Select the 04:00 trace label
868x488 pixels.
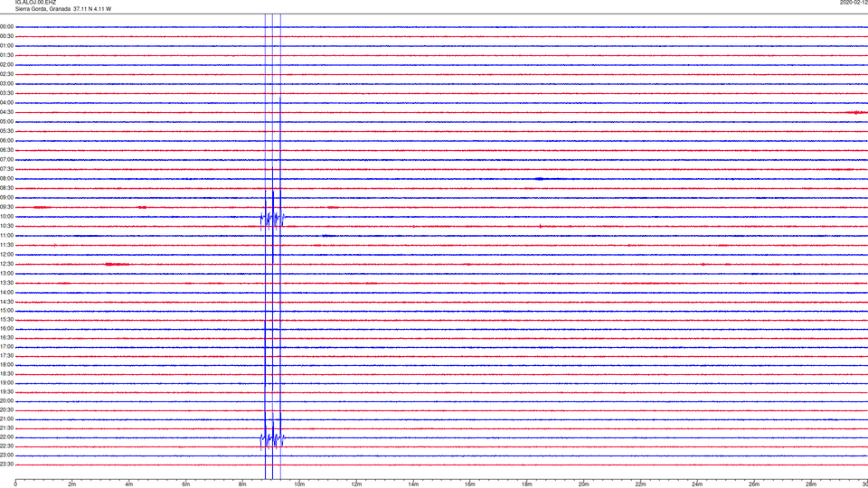[x=6, y=102]
